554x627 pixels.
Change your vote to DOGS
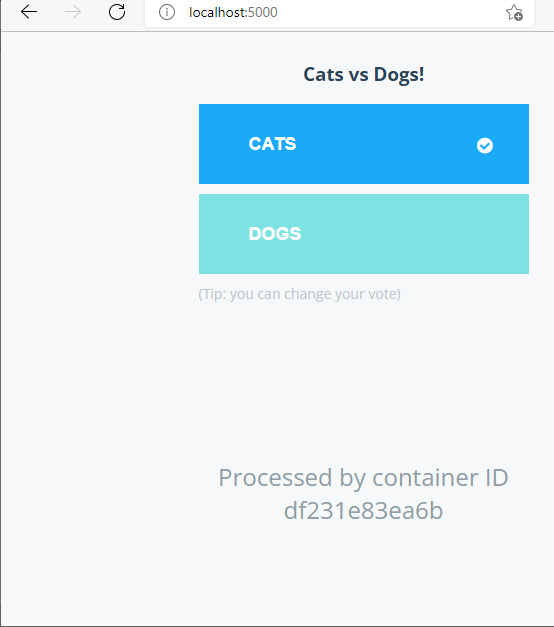click(364, 234)
